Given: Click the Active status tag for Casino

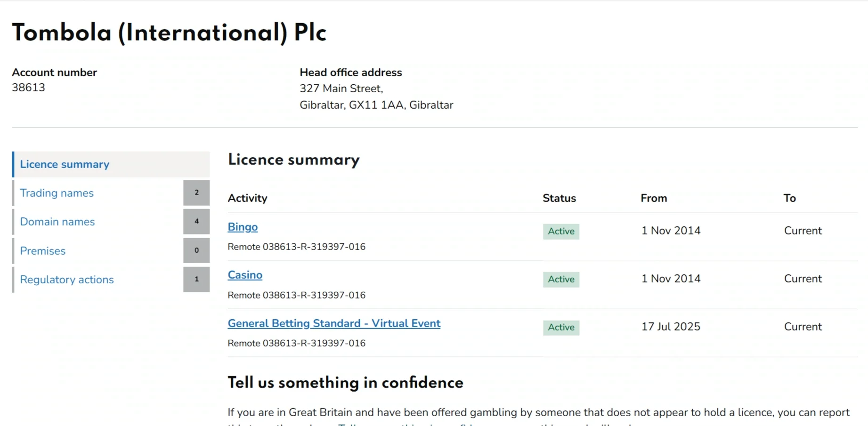Looking at the screenshot, I should click(x=561, y=279).
